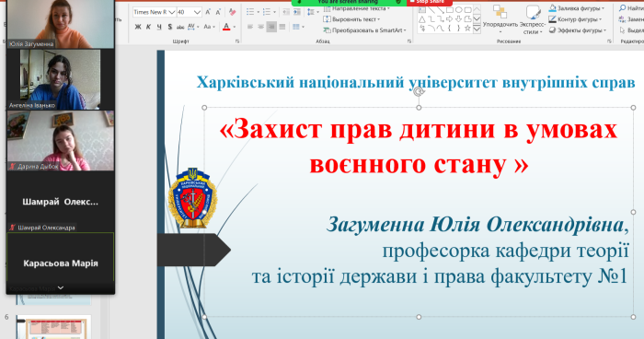Viewport: 644px width, 339px height.
Task: Open change case (Aa) menu
Action: tap(209, 27)
